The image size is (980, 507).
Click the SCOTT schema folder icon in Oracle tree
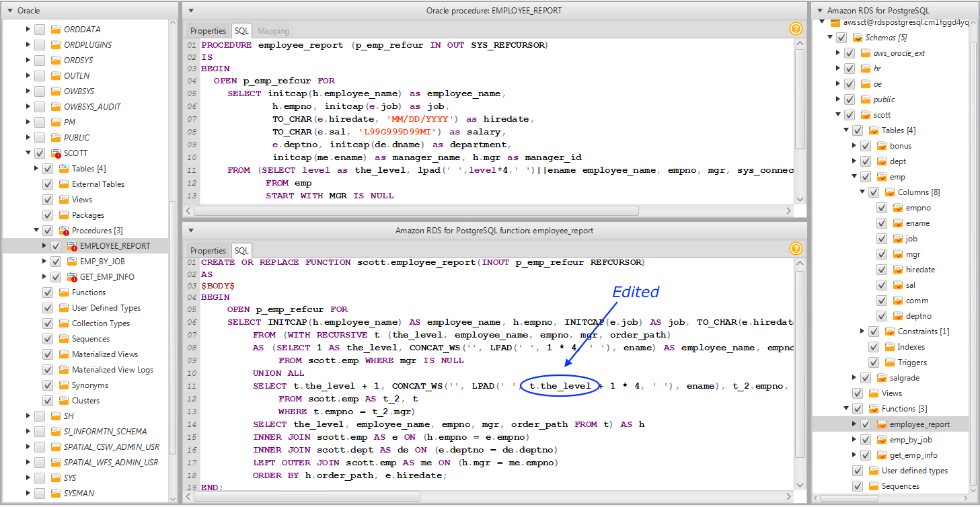[56, 153]
